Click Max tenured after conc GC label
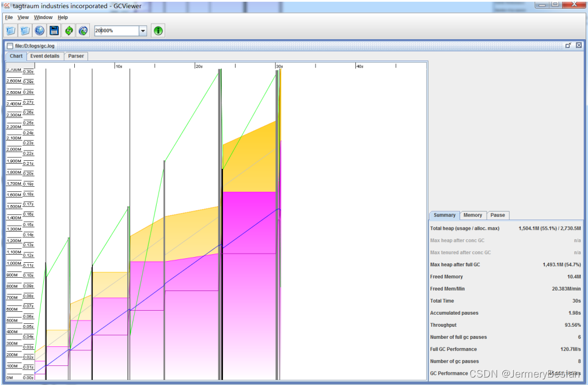 461,252
